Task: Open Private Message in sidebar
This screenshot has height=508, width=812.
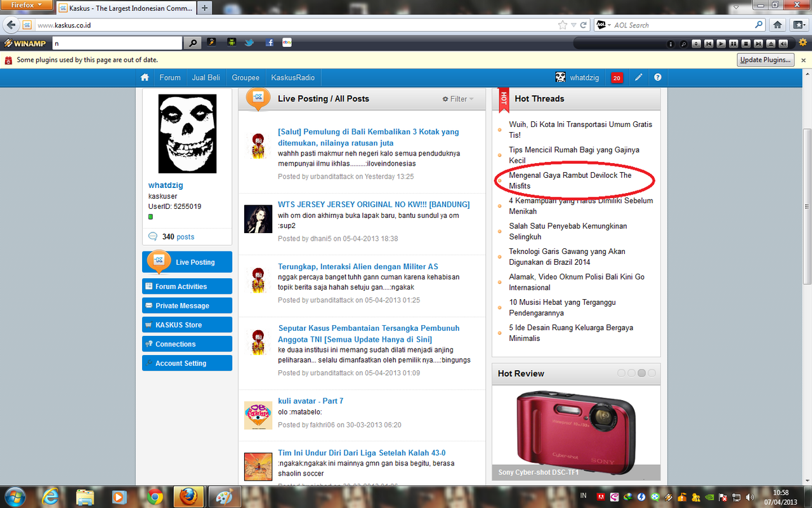Action: pyautogui.click(x=187, y=305)
